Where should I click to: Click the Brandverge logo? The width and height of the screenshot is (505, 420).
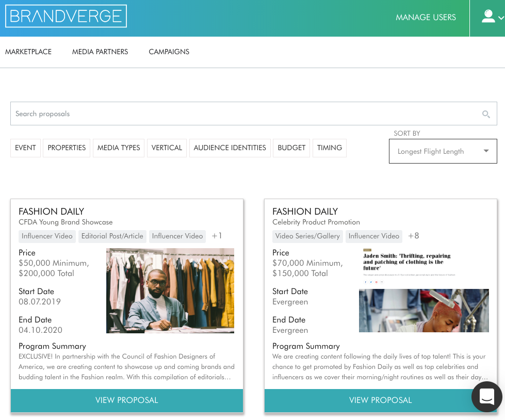(66, 16)
